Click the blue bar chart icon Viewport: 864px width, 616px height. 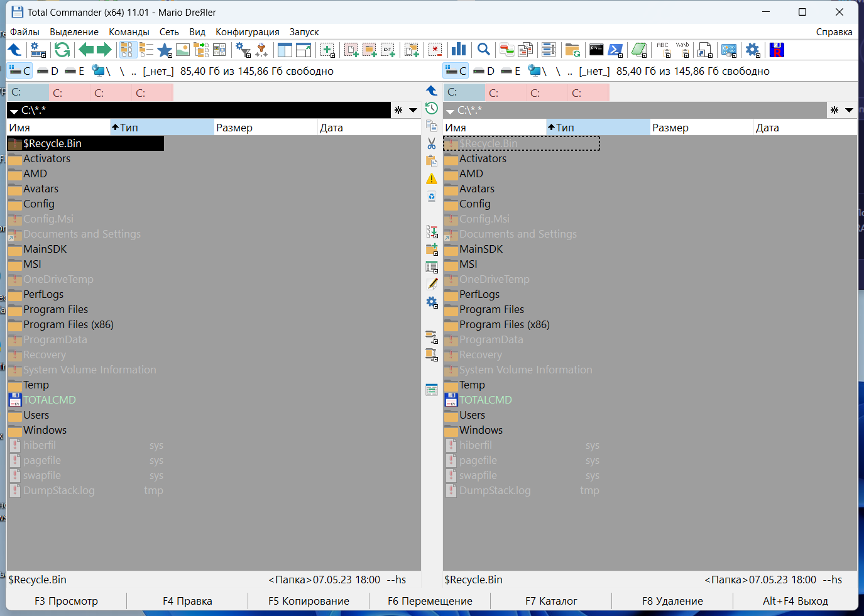pyautogui.click(x=459, y=50)
